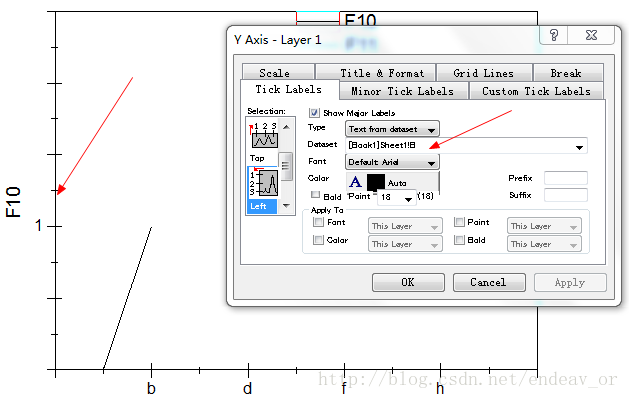Check the Bold box under Apply To
Screen dimensions: 629x399
(x=459, y=240)
